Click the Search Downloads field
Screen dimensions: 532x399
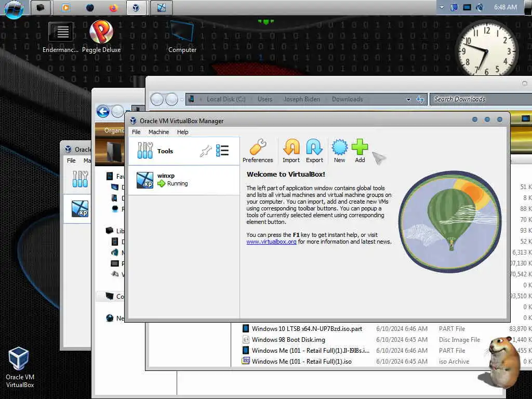(x=482, y=99)
